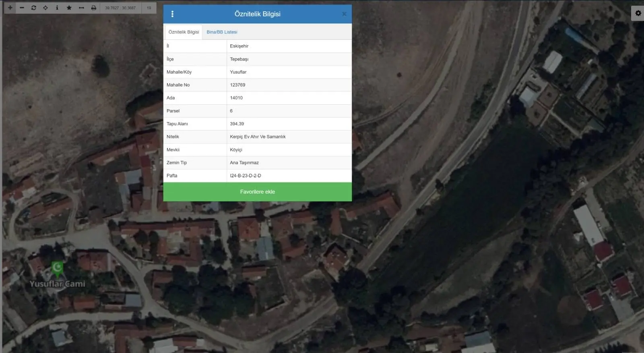This screenshot has width=644, height=353.
Task: Close the Öznitelik Bilgisi dialog
Action: click(344, 14)
